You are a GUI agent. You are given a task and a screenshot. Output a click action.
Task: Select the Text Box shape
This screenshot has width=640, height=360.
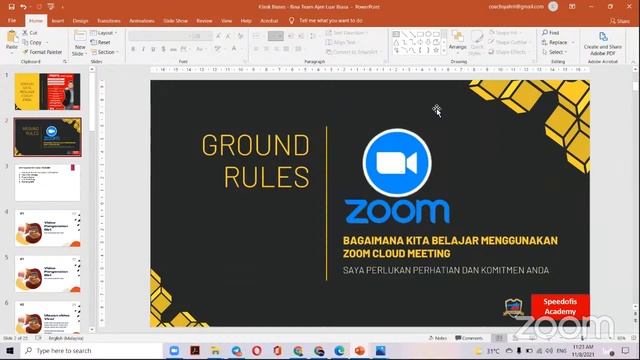(x=396, y=34)
